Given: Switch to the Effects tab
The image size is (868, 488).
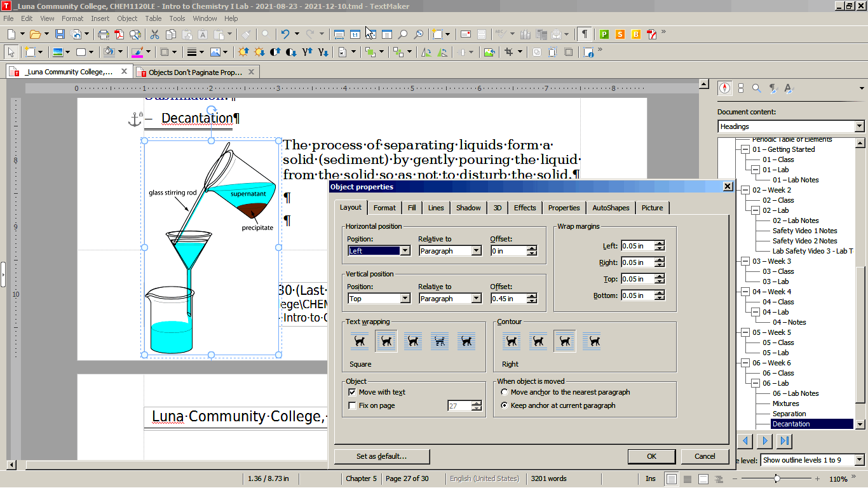Looking at the screenshot, I should coord(525,208).
